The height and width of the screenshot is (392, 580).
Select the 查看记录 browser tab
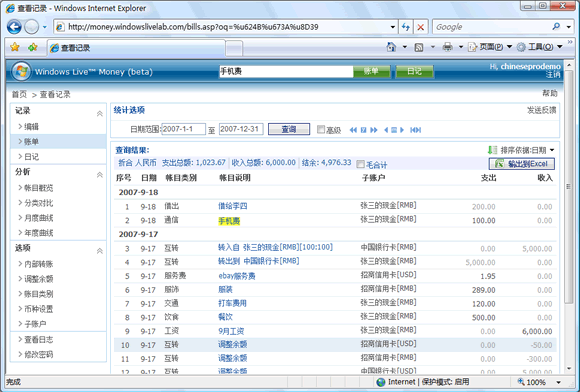tap(136, 48)
